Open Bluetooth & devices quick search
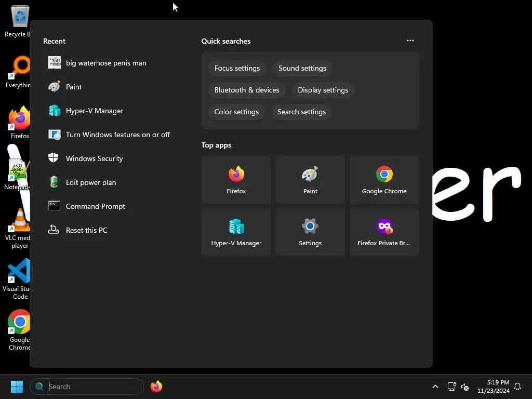 coord(247,90)
